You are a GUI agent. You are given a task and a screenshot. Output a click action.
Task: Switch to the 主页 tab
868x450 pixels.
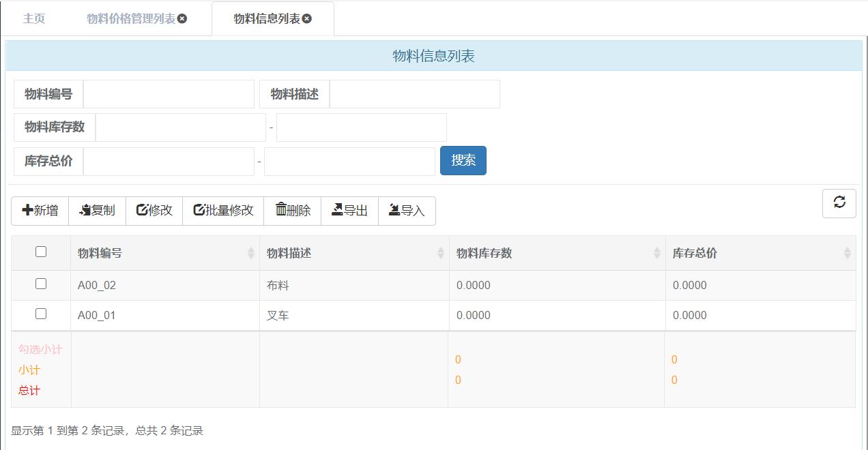(x=34, y=18)
